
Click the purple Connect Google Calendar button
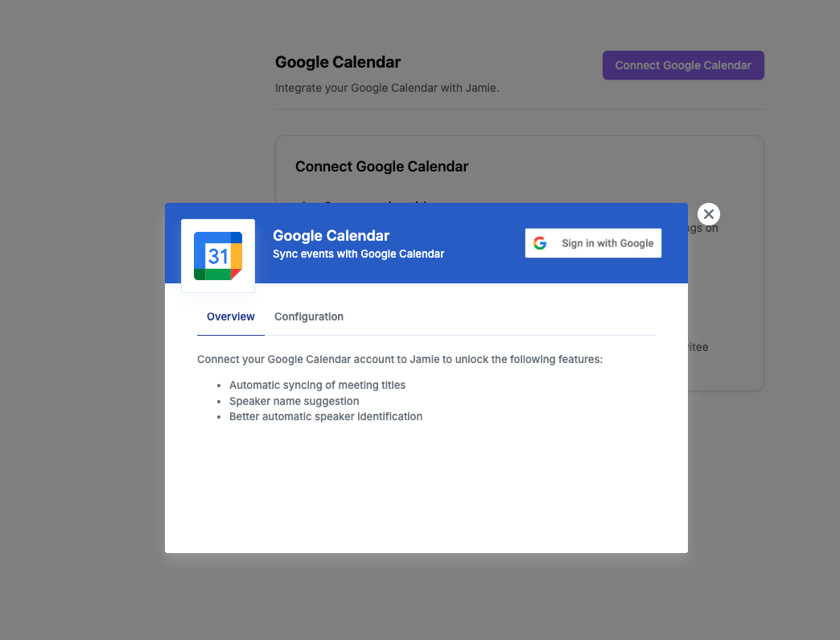tap(683, 65)
